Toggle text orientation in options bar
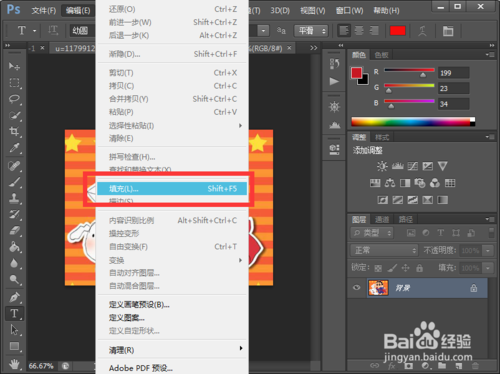This screenshot has width=500, height=374. click(53, 31)
